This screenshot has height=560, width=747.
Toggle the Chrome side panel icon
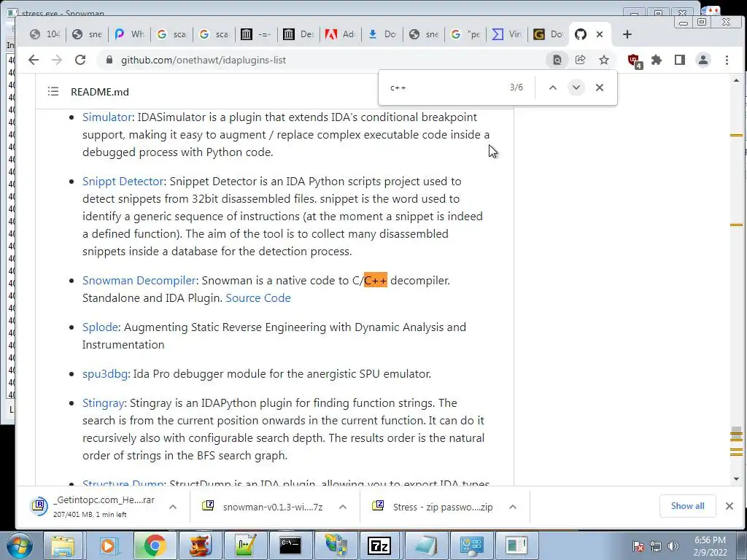pyautogui.click(x=680, y=60)
